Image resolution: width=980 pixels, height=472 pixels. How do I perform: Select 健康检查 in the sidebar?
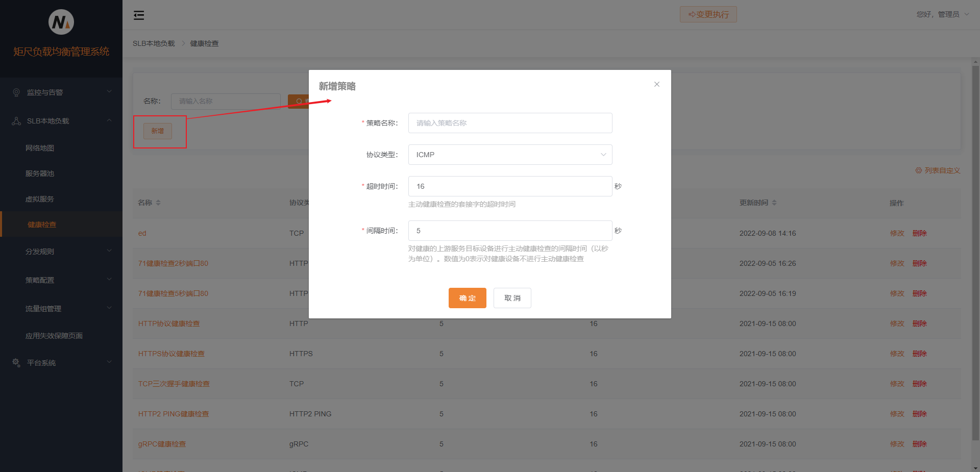(x=42, y=225)
